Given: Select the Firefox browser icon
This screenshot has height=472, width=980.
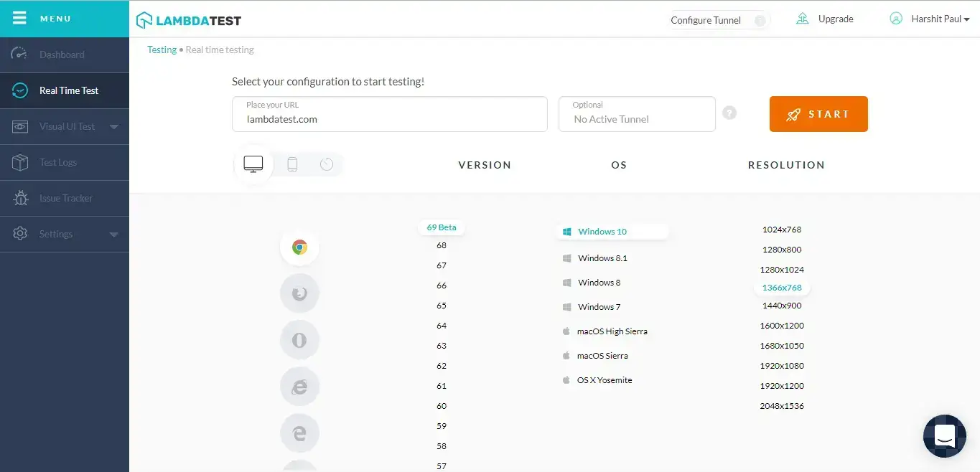Looking at the screenshot, I should point(299,293).
